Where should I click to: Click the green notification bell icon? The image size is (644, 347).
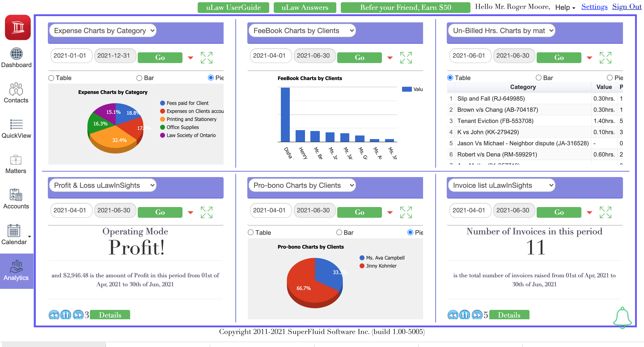tap(622, 317)
